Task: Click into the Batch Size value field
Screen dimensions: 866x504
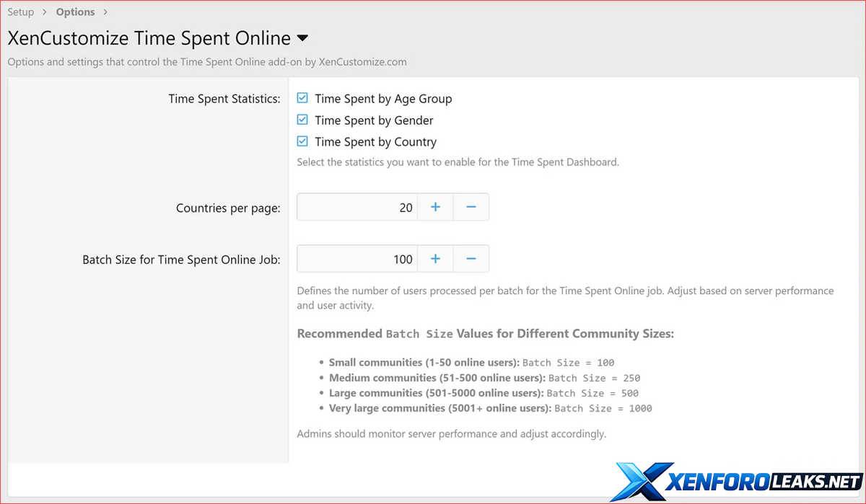Action: click(x=357, y=259)
